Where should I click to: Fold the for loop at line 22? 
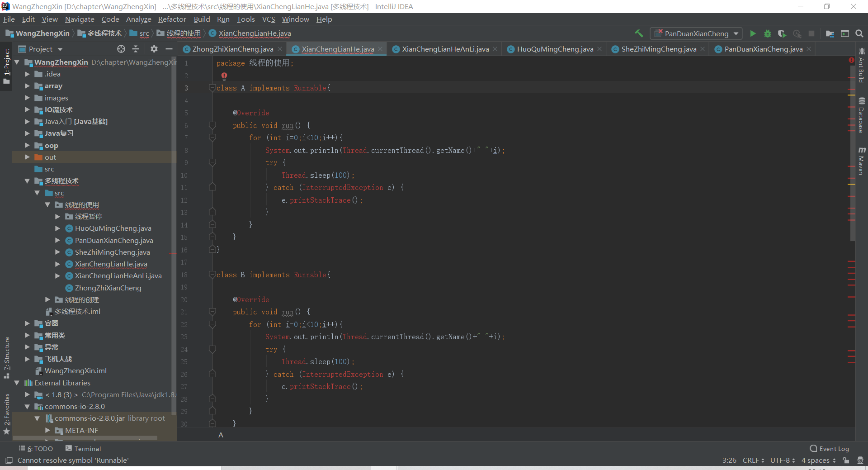click(x=212, y=324)
